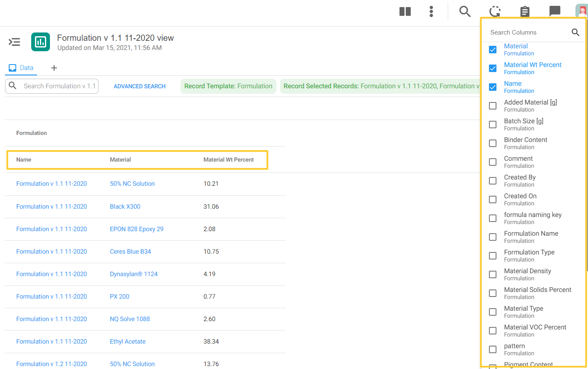588x369 pixels.
Task: Open the vertical three-dot more menu
Action: [431, 11]
